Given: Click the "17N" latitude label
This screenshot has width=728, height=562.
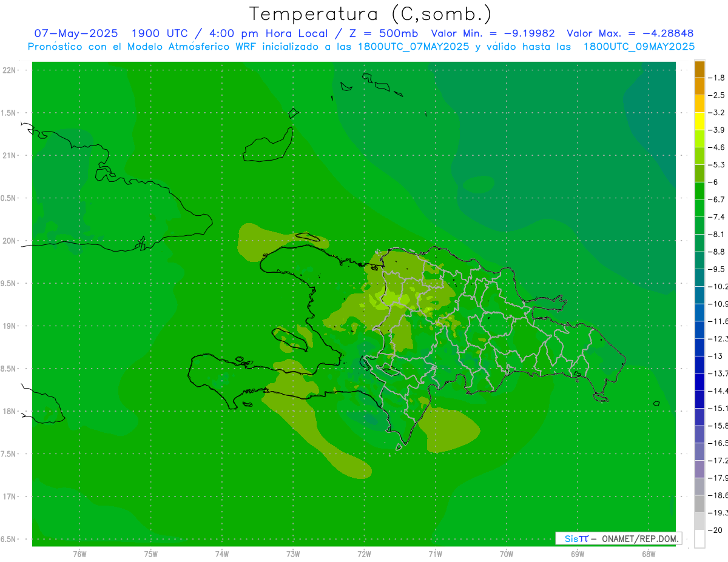Looking at the screenshot, I should [10, 497].
